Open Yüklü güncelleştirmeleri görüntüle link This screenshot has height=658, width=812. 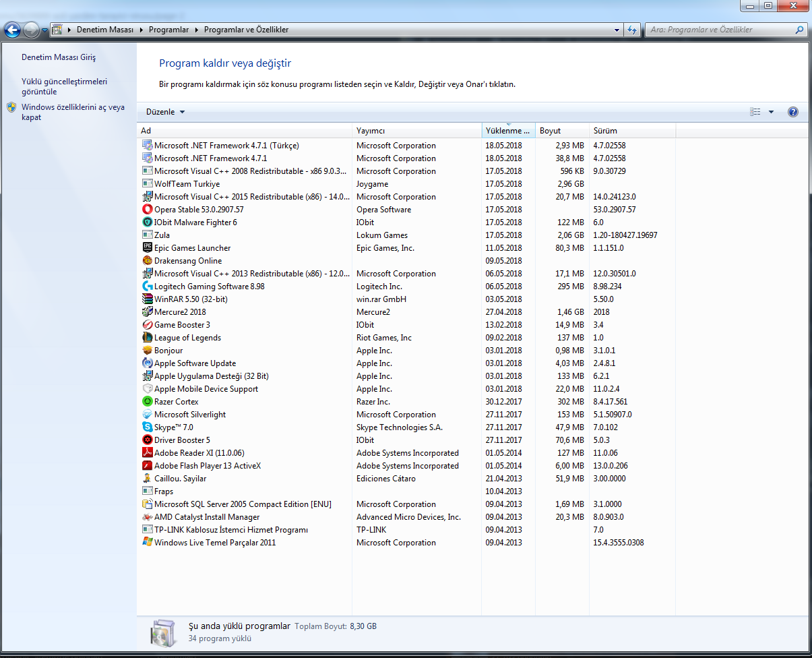pyautogui.click(x=64, y=86)
